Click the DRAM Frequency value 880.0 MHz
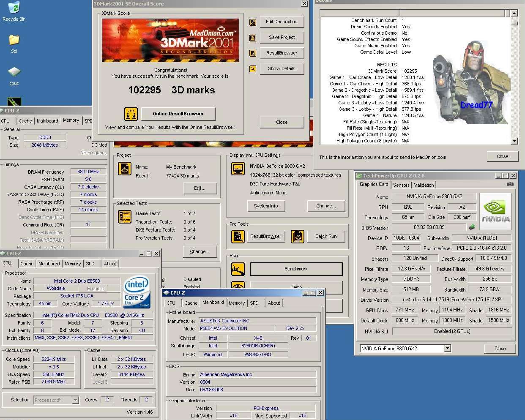The height and width of the screenshot is (420, 525). pos(88,172)
